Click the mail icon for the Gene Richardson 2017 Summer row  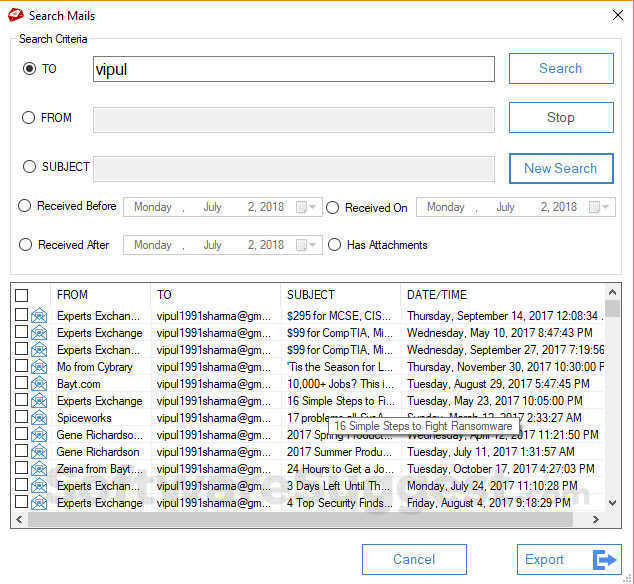tap(39, 452)
